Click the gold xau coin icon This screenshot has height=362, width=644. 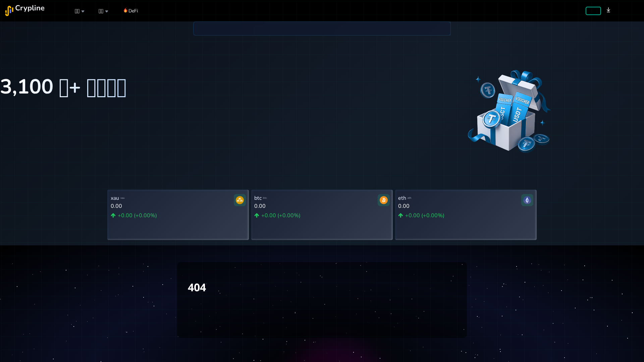(x=240, y=200)
